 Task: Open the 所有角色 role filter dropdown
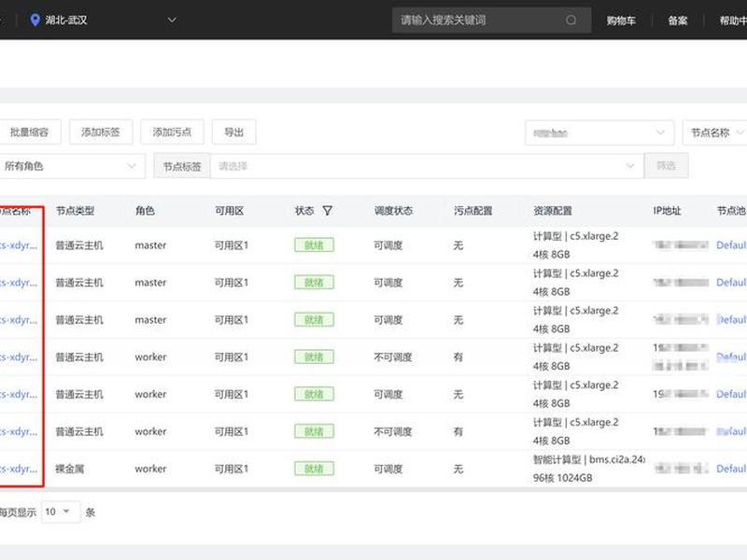pos(72,166)
